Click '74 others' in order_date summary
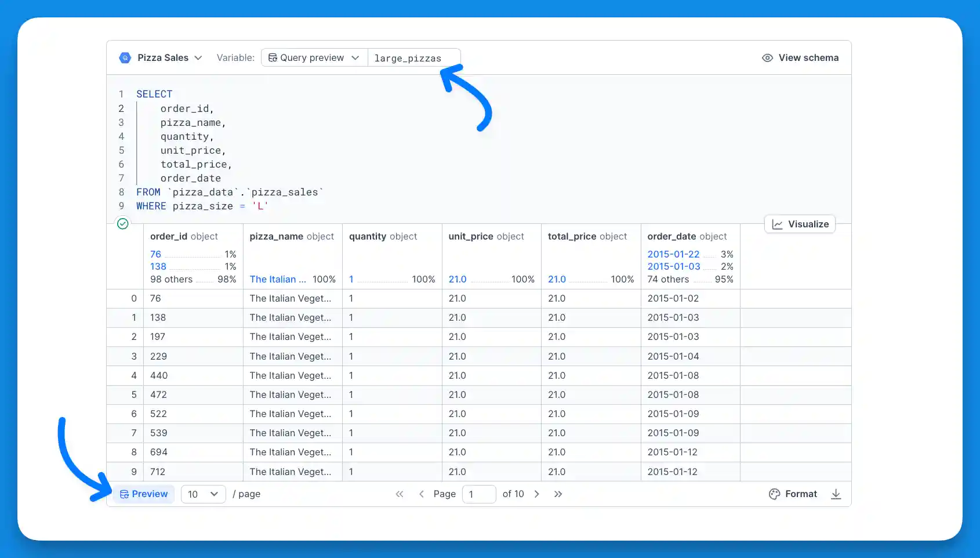The width and height of the screenshot is (980, 558). coord(668,279)
